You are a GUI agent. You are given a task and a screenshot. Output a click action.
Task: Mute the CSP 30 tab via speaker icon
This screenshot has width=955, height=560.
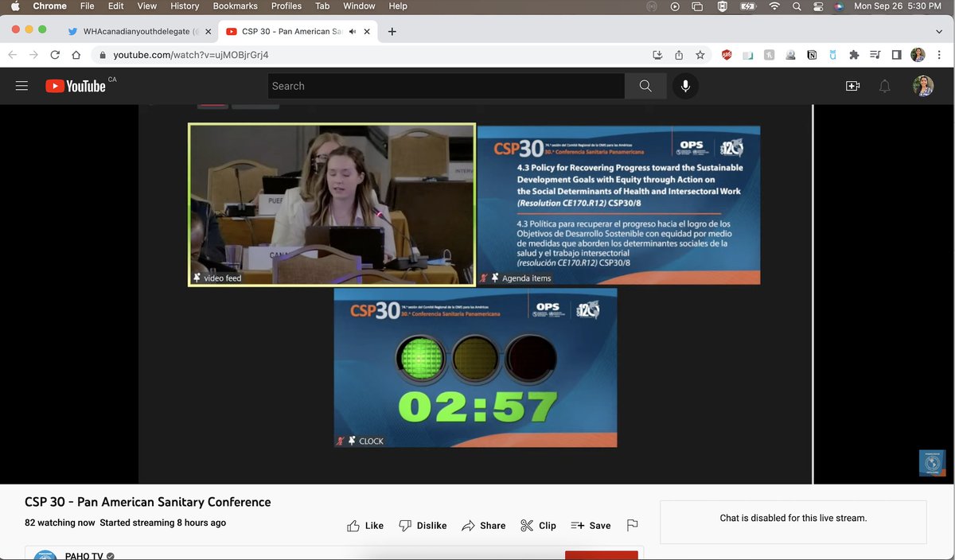point(353,31)
